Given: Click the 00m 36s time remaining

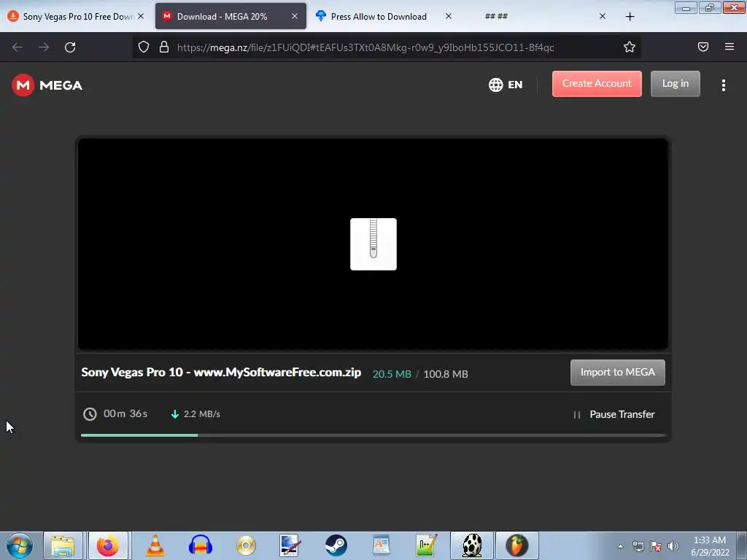Looking at the screenshot, I should (125, 414).
